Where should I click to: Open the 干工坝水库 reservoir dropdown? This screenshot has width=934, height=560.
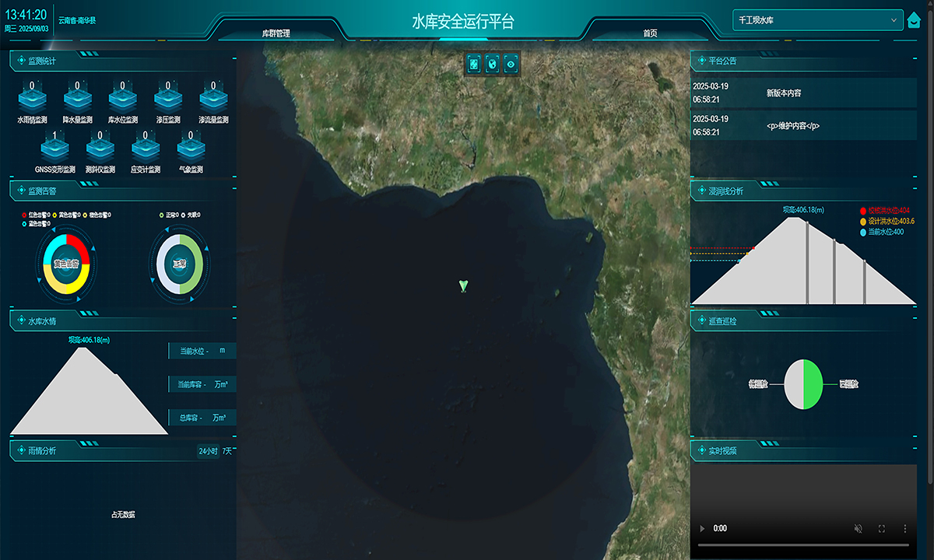tap(817, 20)
